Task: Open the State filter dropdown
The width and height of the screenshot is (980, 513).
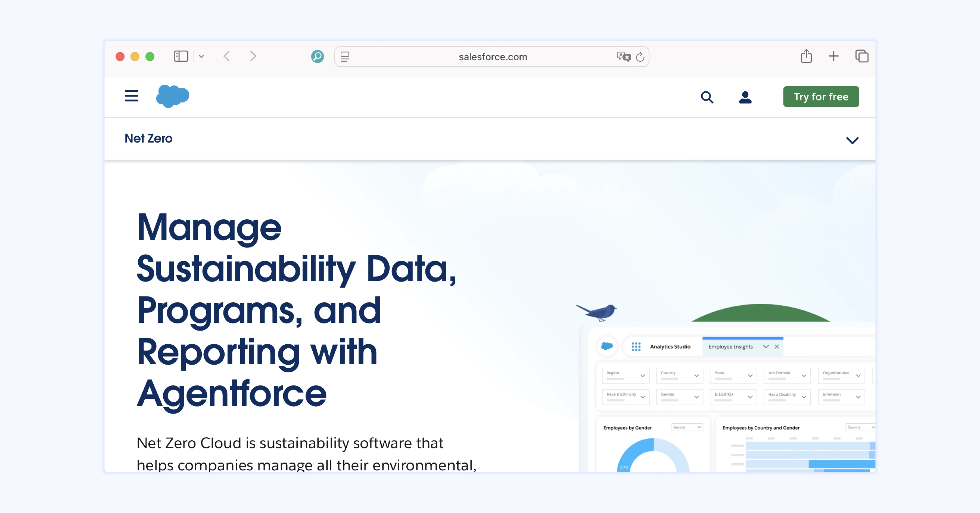Action: click(733, 376)
